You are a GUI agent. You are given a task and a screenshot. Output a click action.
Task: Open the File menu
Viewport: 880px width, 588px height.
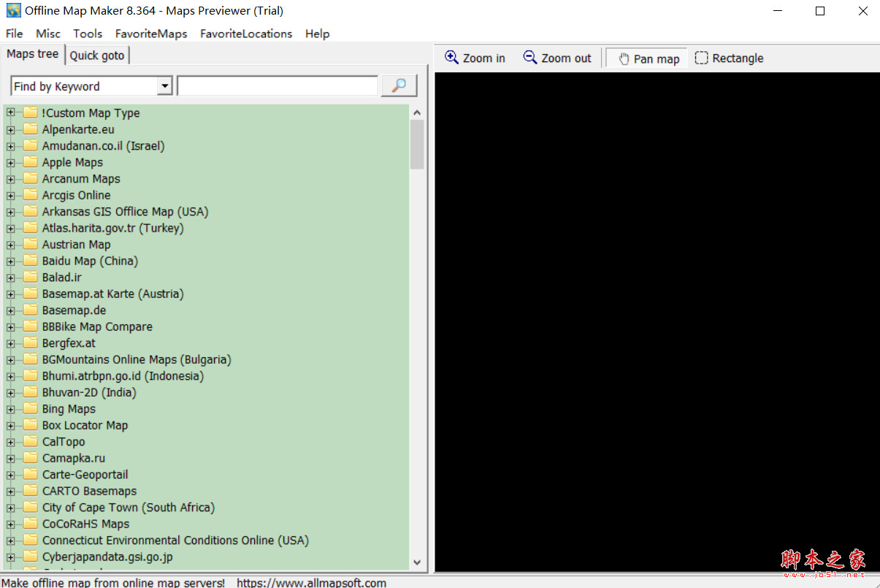pos(14,34)
